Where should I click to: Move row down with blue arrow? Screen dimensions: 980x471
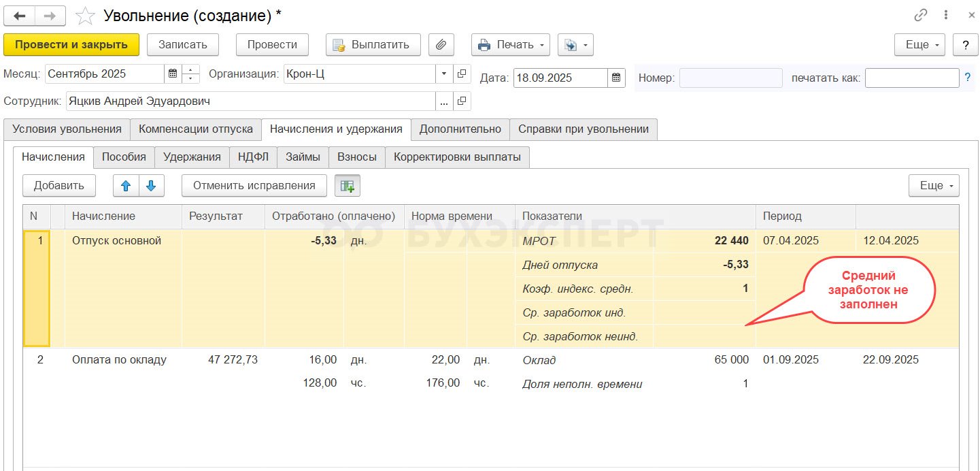pyautogui.click(x=151, y=185)
